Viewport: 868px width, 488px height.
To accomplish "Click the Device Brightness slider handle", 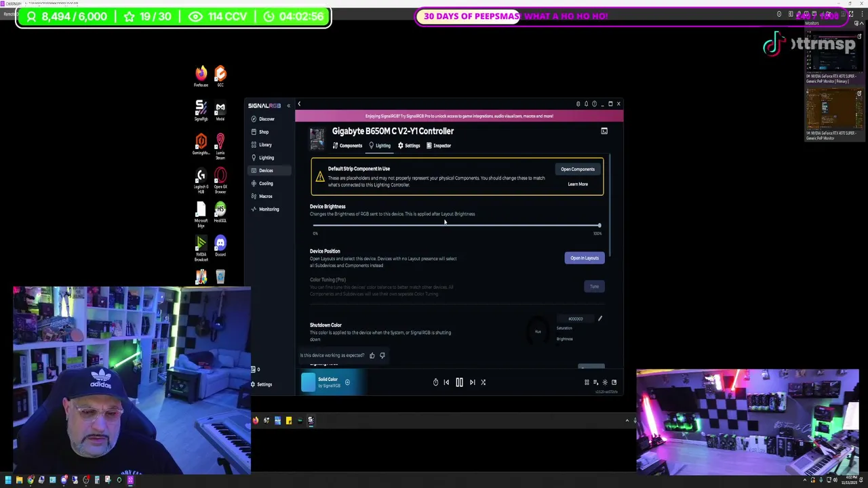I will pos(599,225).
